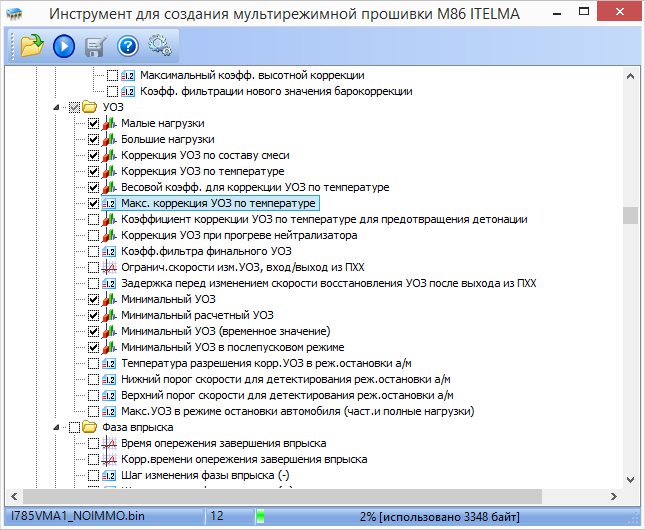The image size is (645, 530).
Task: Collapse the Фаза впрыска tree group
Action: 61,427
